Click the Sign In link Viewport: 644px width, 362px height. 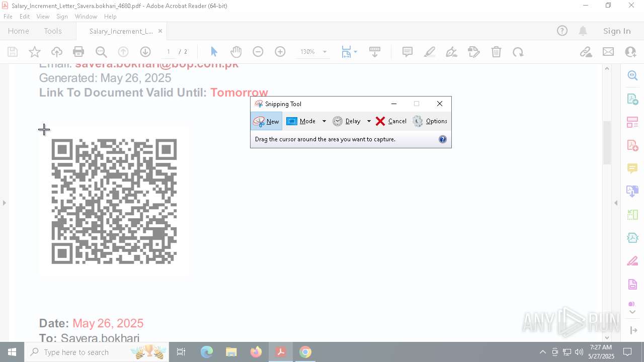pos(617,31)
